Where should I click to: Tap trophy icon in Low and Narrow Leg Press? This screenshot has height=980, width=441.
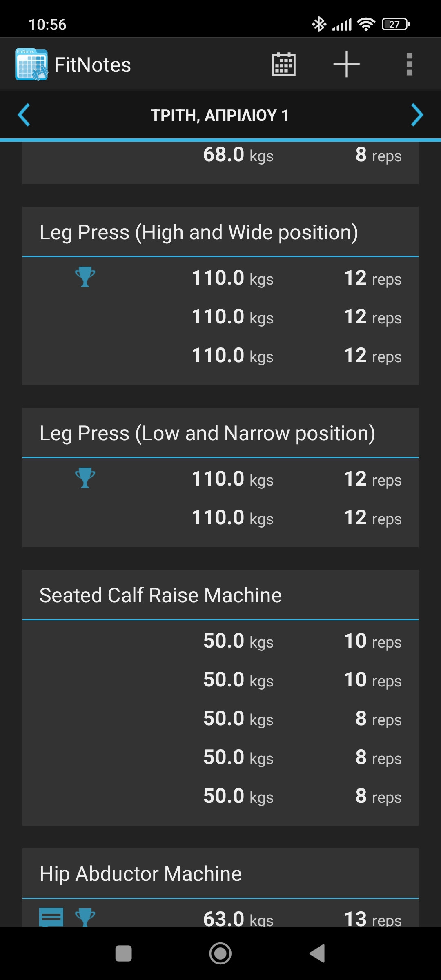click(x=85, y=478)
